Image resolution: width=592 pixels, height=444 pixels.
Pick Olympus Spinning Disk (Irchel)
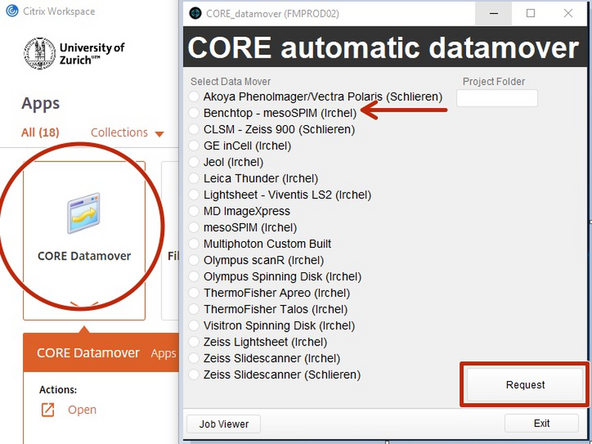[x=194, y=276]
